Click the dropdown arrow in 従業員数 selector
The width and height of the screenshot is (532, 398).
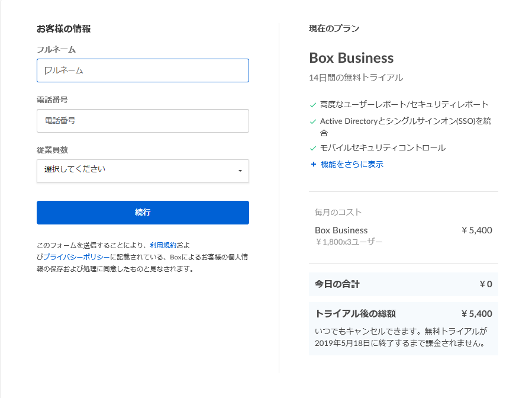point(240,171)
